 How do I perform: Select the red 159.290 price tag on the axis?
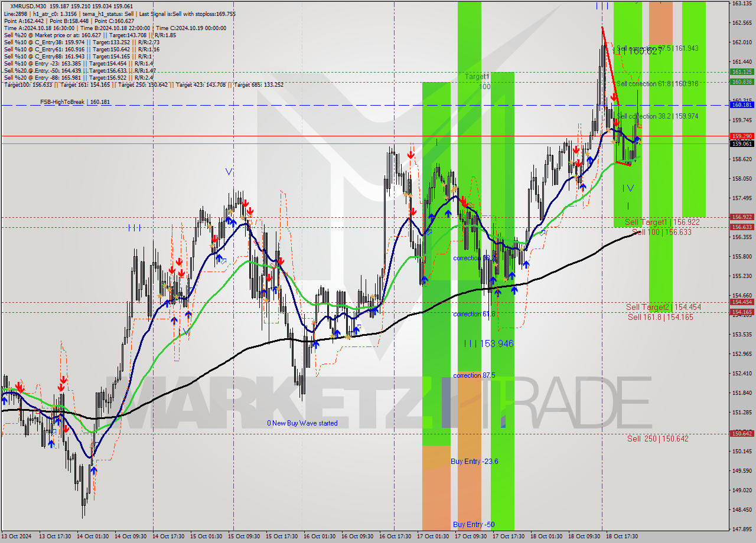point(742,136)
